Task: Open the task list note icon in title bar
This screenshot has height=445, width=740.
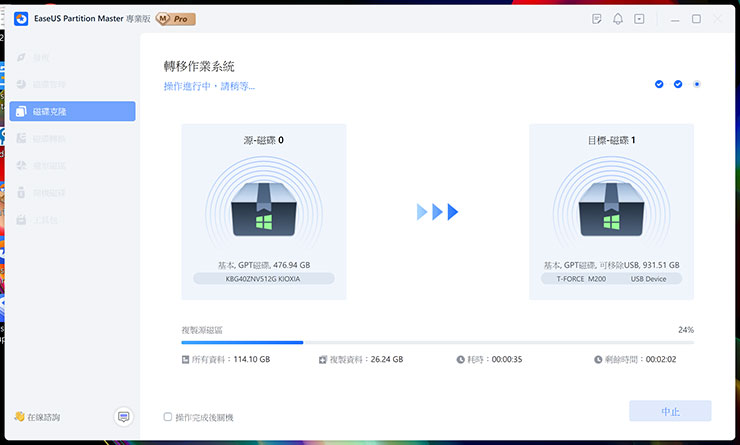Action: [597, 19]
